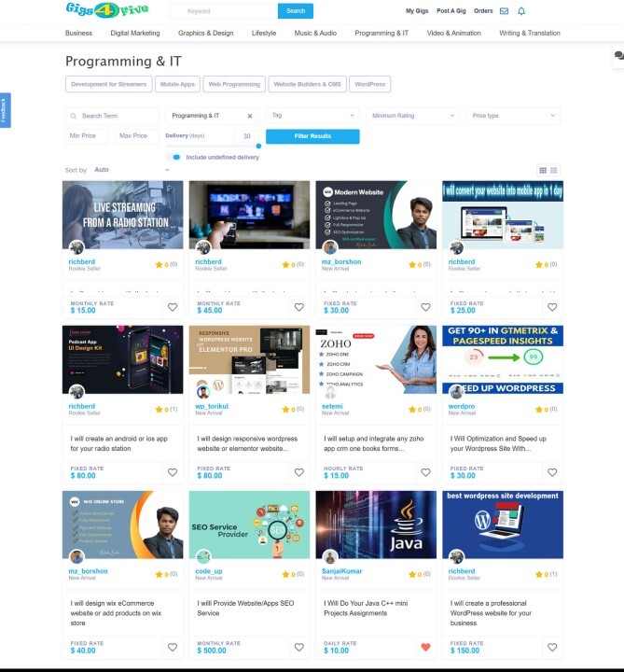Open the Feedback side tab
Viewport: 624px width, 672px height.
coord(5,110)
